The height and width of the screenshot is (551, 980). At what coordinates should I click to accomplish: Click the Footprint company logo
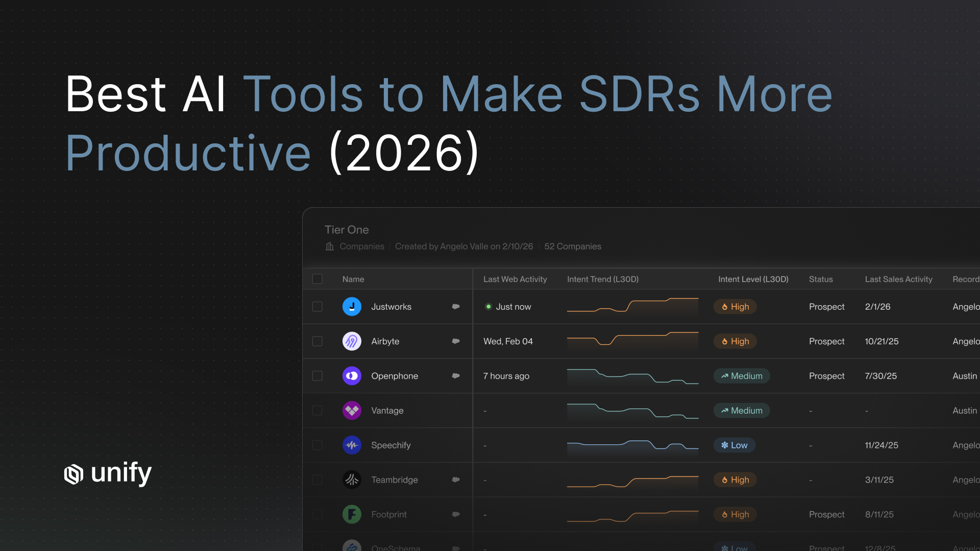pos(352,515)
